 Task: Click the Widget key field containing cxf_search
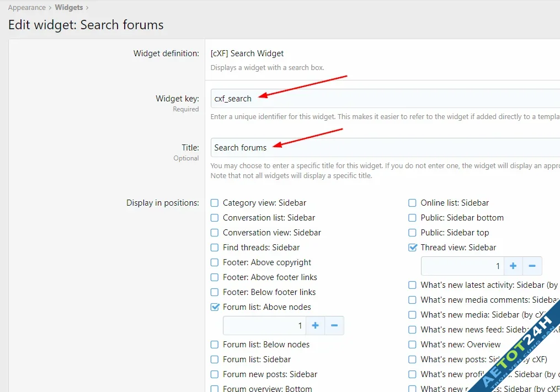pos(331,98)
